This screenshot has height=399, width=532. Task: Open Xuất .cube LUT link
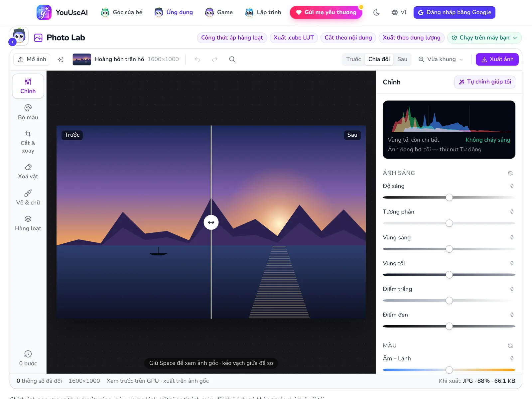point(294,38)
